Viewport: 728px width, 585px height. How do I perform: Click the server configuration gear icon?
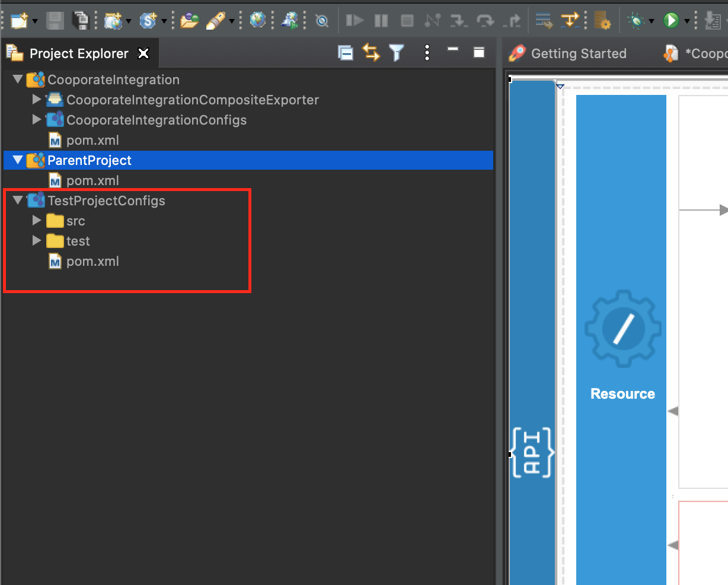coord(602,21)
